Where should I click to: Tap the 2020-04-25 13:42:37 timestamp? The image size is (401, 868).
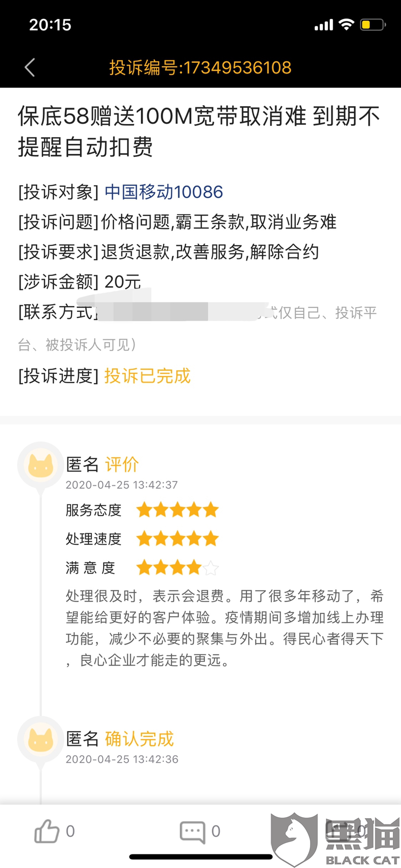(122, 485)
